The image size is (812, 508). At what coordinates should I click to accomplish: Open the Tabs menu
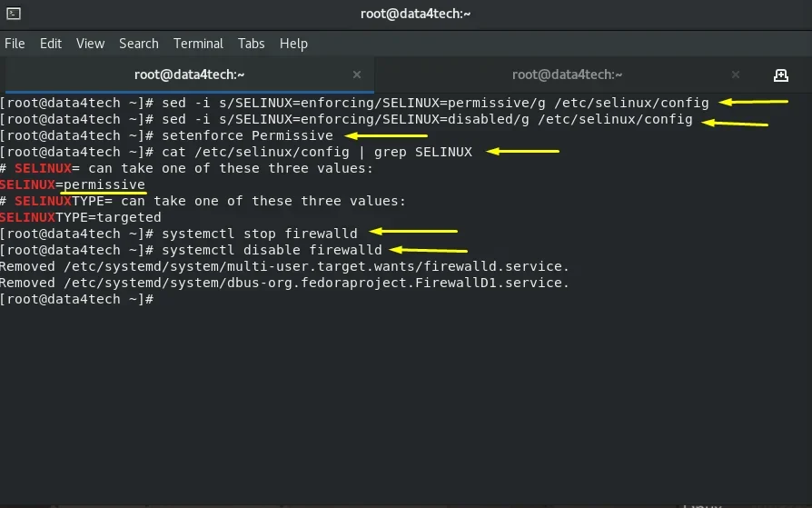252,44
